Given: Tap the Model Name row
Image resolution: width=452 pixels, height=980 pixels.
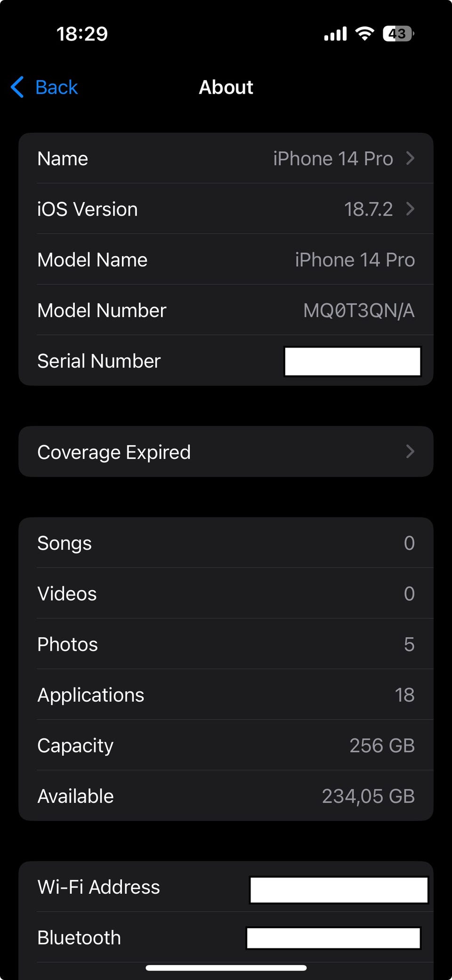Looking at the screenshot, I should click(226, 259).
